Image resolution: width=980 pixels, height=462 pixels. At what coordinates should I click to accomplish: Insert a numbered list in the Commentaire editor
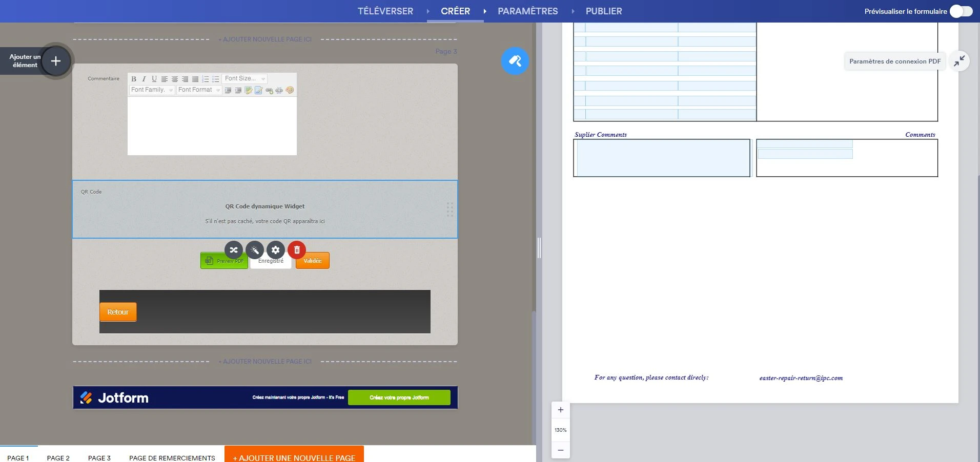(205, 79)
